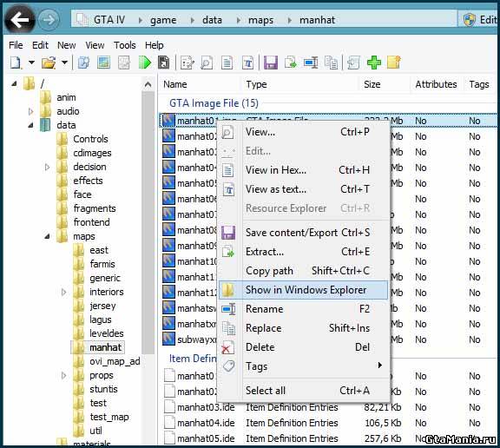500x448 pixels.
Task: Click the View in Hex toolbar icon
Action: pyautogui.click(x=227, y=63)
